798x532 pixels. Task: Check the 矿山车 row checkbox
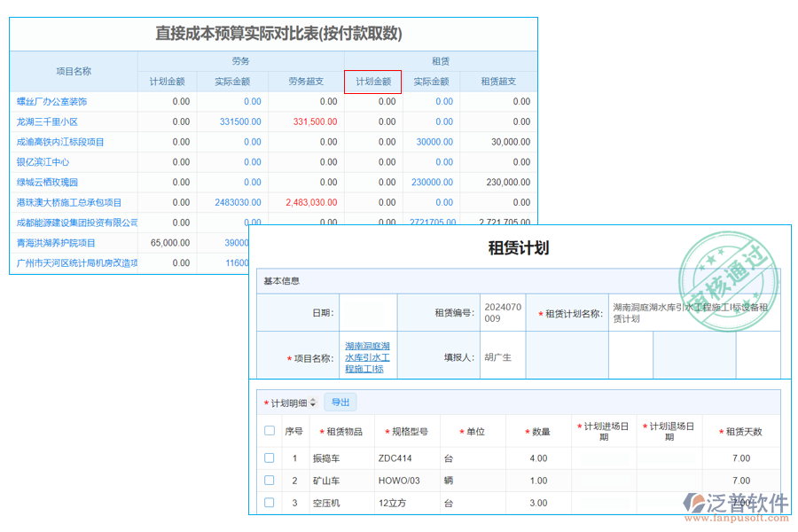click(270, 481)
